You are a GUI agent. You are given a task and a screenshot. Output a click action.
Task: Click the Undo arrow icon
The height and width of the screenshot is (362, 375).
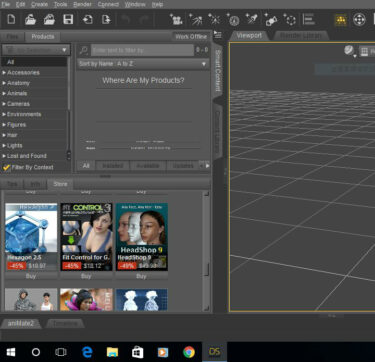pos(125,19)
